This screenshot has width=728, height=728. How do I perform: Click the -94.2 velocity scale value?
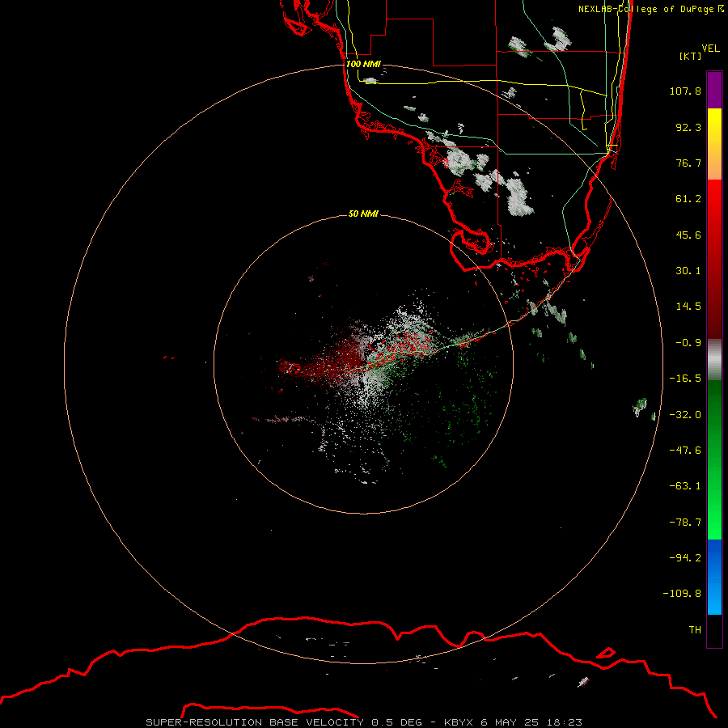click(685, 558)
